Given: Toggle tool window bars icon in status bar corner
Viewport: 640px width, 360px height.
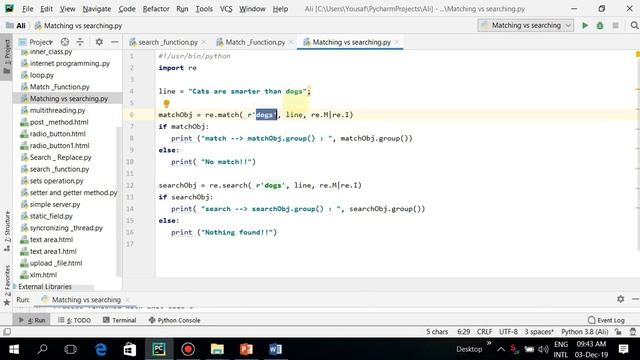Looking at the screenshot, I should pyautogui.click(x=7, y=332).
